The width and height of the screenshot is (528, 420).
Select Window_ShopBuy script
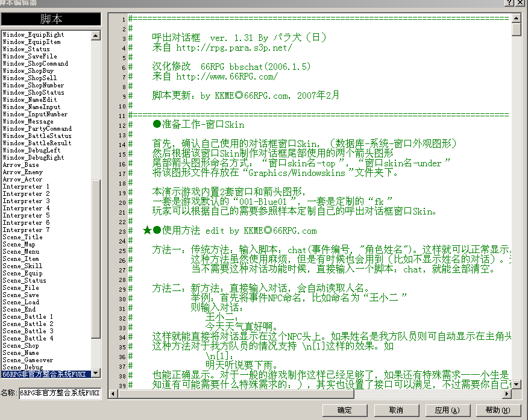pos(28,71)
